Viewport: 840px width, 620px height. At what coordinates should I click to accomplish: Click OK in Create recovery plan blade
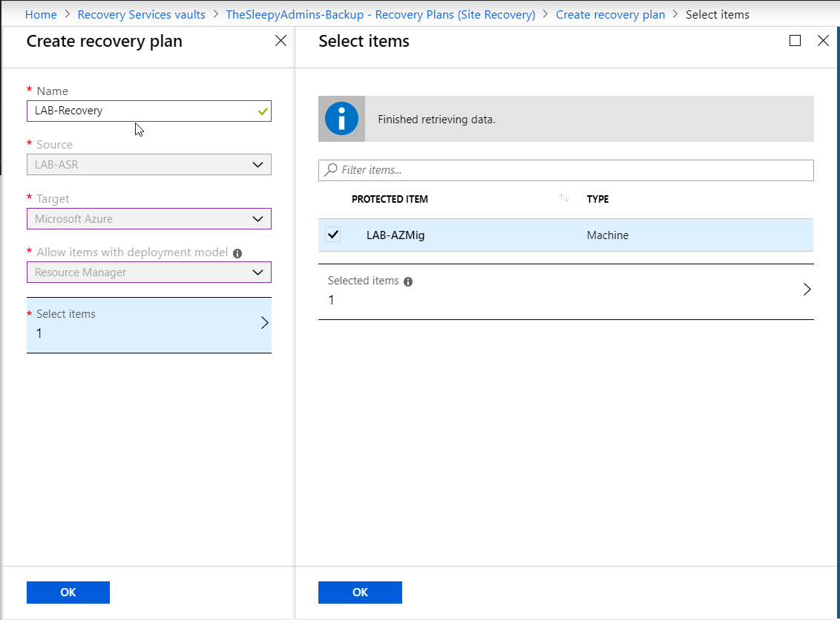68,592
